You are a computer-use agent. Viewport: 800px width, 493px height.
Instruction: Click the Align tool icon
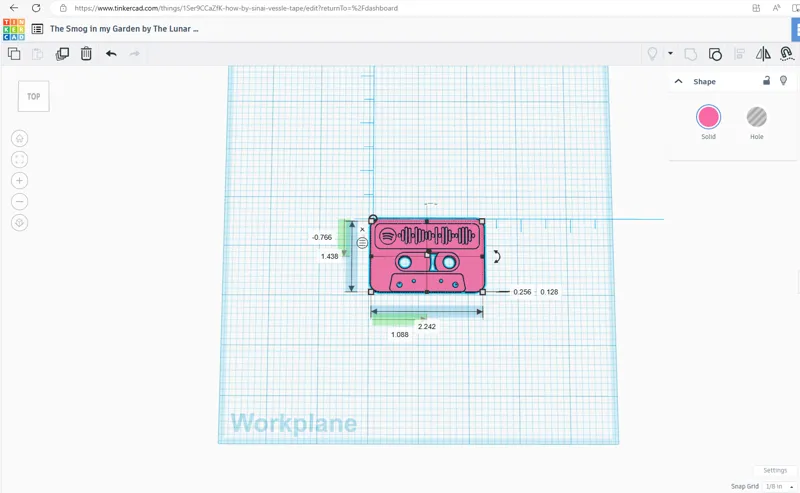click(739, 54)
